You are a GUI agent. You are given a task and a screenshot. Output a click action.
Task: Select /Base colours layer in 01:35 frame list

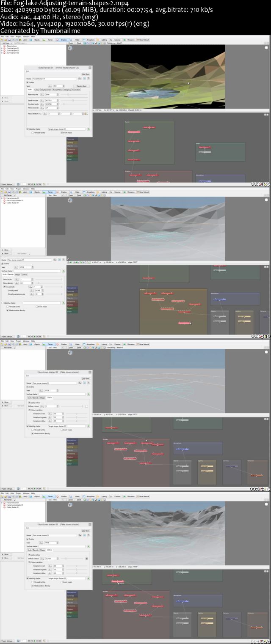(11, 46)
